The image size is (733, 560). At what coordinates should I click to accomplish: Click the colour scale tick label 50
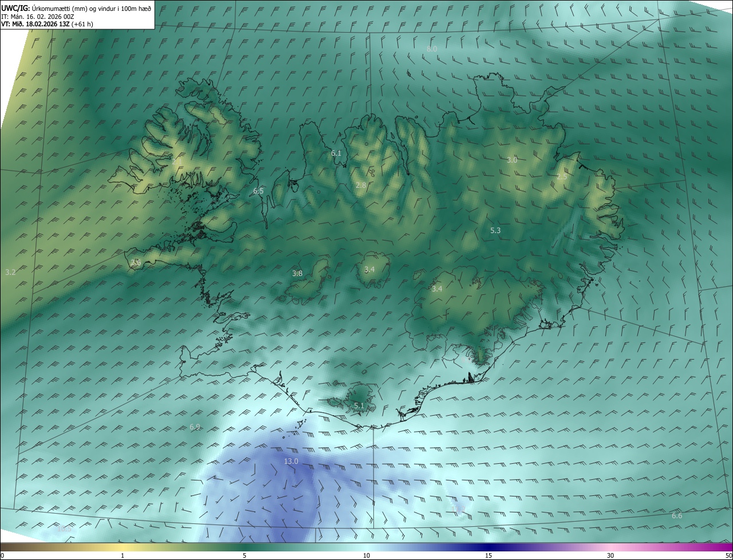[x=728, y=555]
